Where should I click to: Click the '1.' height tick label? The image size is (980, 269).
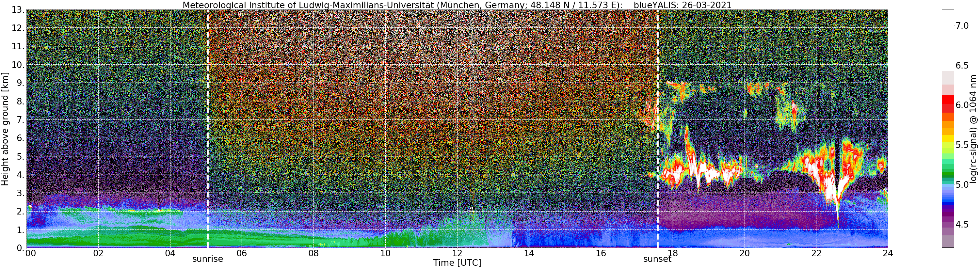pyautogui.click(x=21, y=229)
